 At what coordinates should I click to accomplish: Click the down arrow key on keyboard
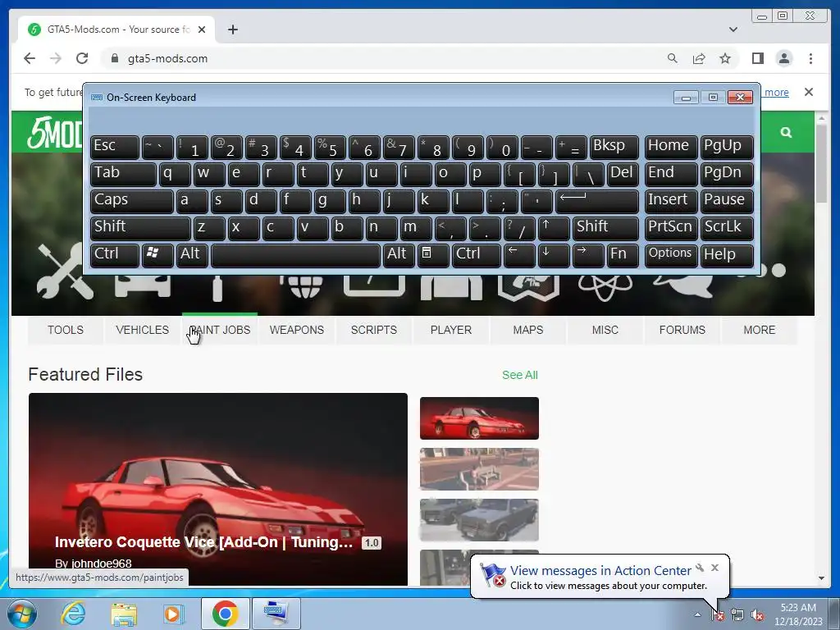point(553,254)
